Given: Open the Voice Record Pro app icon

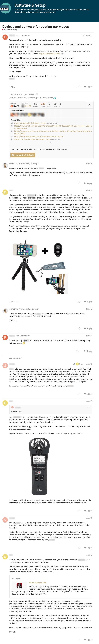Looking at the screenshot, I should pyautogui.click(x=19, y=586).
